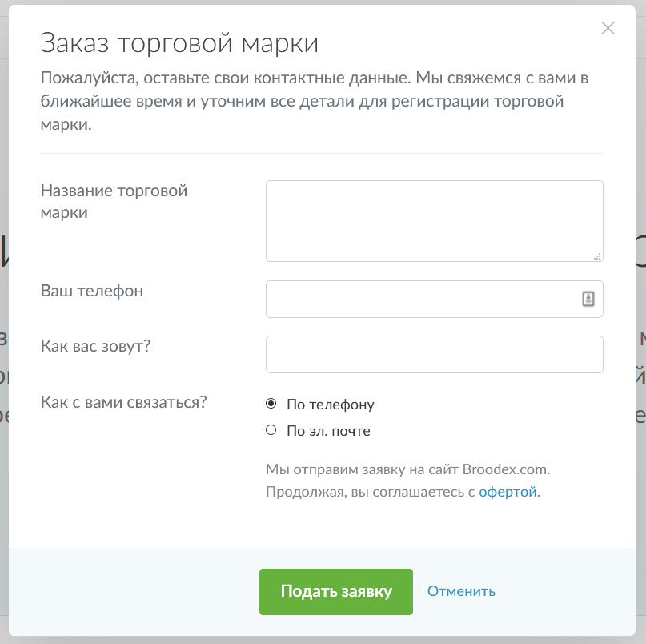
Task: Select the 'По телефону' radio button
Action: tap(271, 405)
